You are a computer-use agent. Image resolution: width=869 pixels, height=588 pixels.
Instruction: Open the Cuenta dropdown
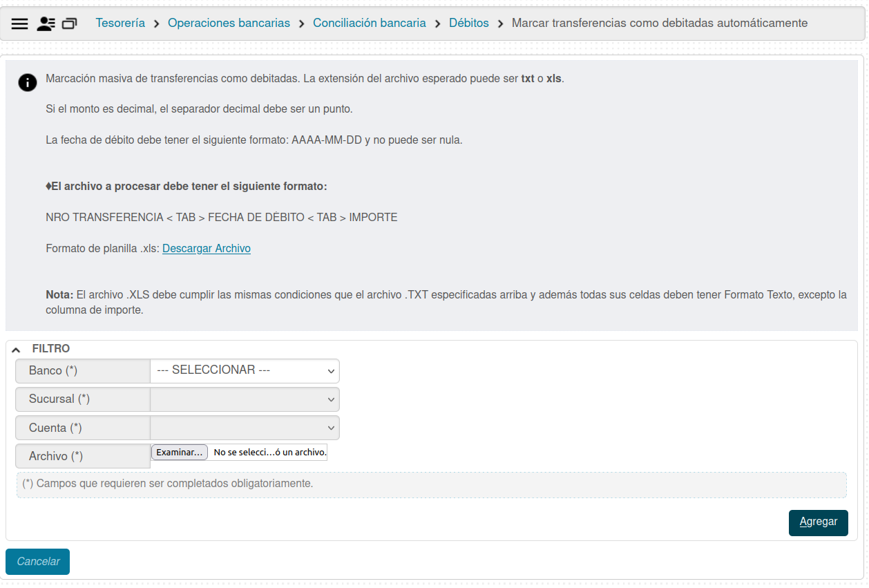tap(245, 428)
